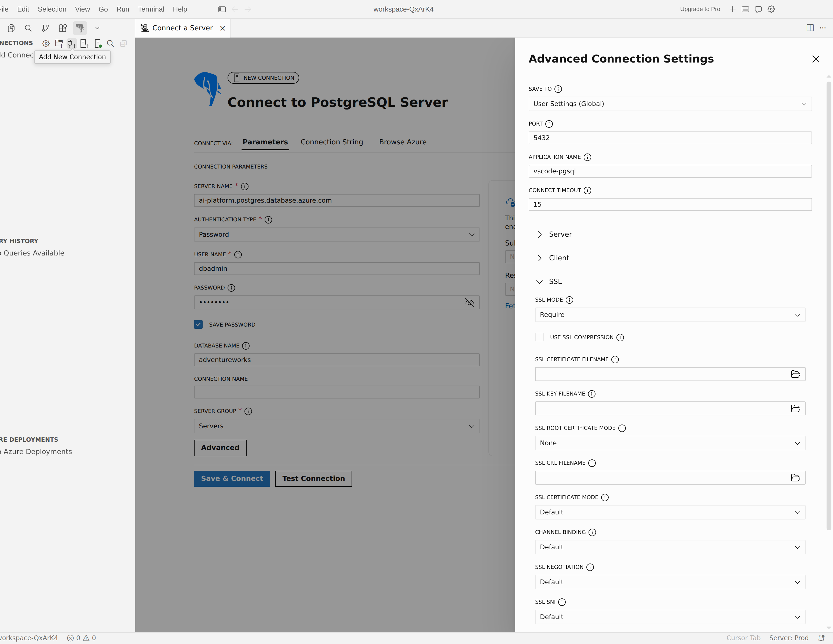Open the SERVER GROUP dropdown
833x644 pixels.
(x=337, y=426)
